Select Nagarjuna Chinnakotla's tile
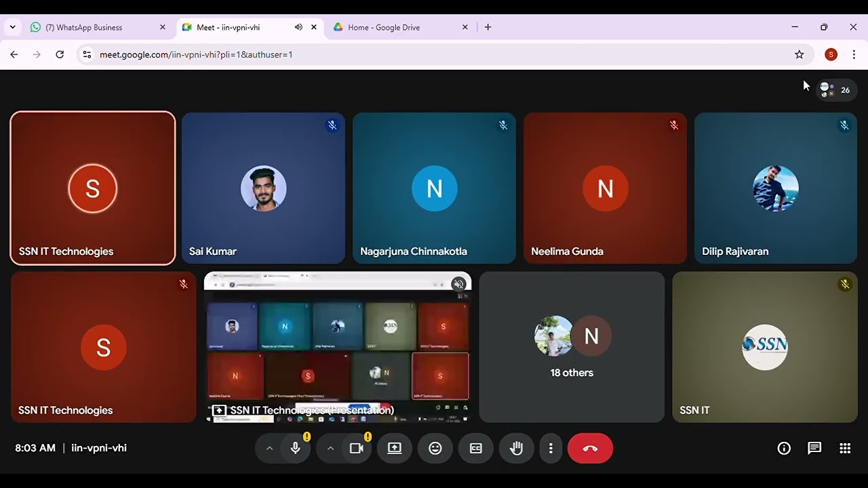 [434, 188]
